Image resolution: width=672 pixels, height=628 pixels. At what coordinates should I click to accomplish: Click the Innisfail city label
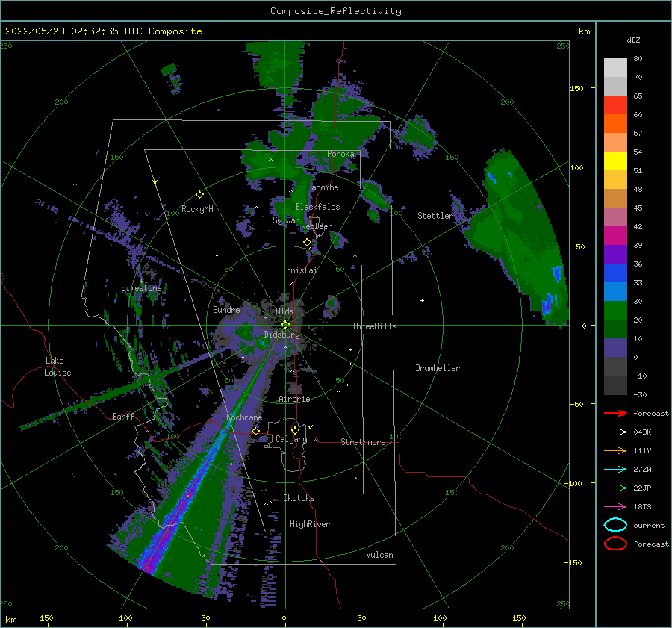(302, 270)
